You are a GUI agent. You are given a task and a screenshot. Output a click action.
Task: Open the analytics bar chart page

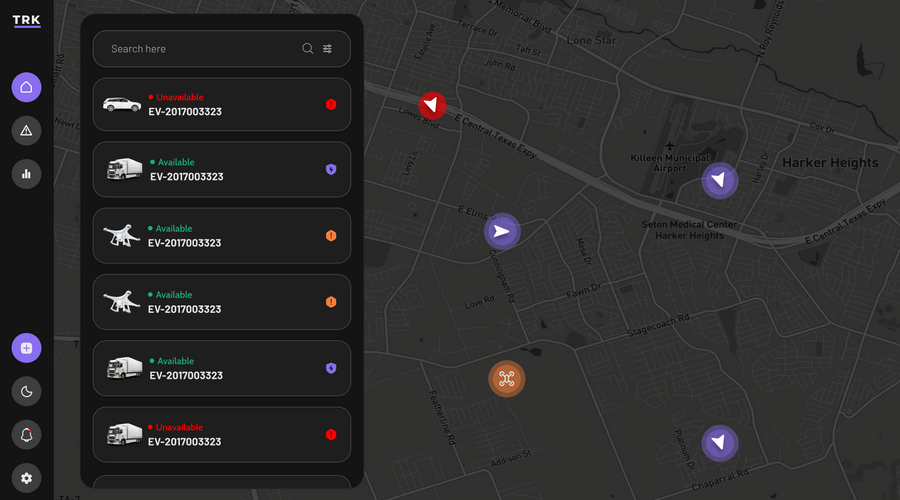click(x=26, y=174)
